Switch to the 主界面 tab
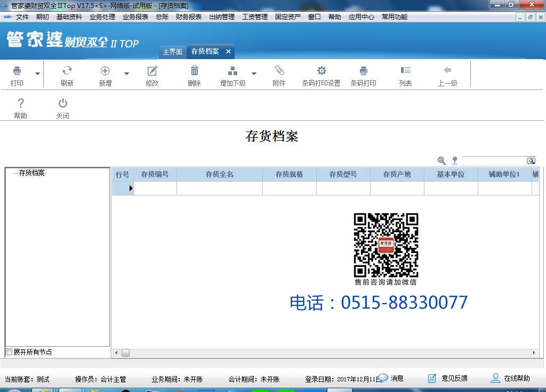The image size is (546, 392). [x=173, y=52]
